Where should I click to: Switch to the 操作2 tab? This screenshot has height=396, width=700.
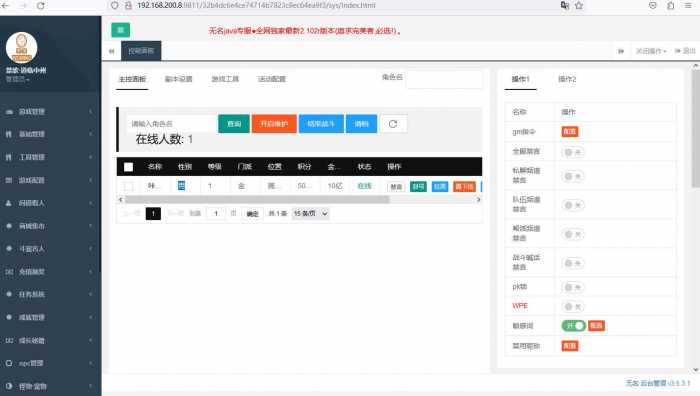tap(567, 79)
